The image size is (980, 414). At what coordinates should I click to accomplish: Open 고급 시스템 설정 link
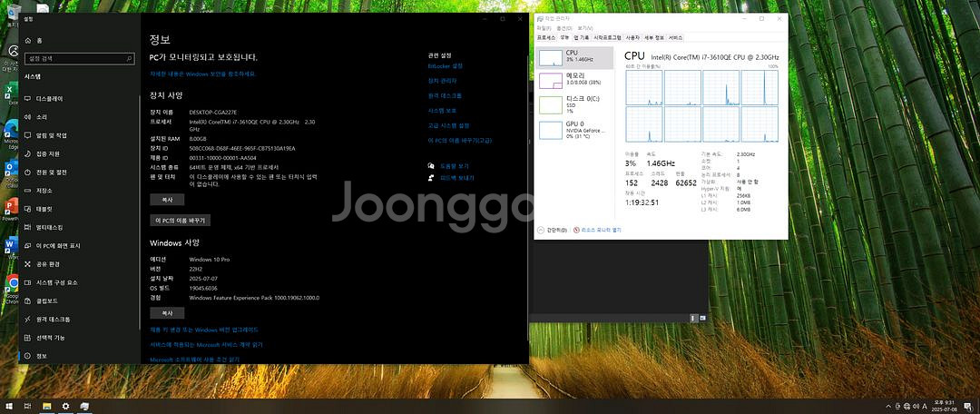448,125
